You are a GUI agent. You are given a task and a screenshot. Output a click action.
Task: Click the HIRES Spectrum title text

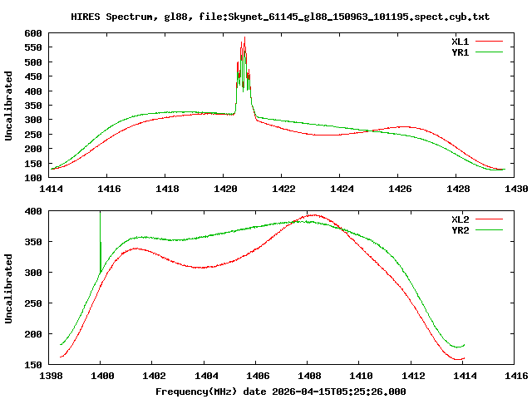[x=280, y=17]
